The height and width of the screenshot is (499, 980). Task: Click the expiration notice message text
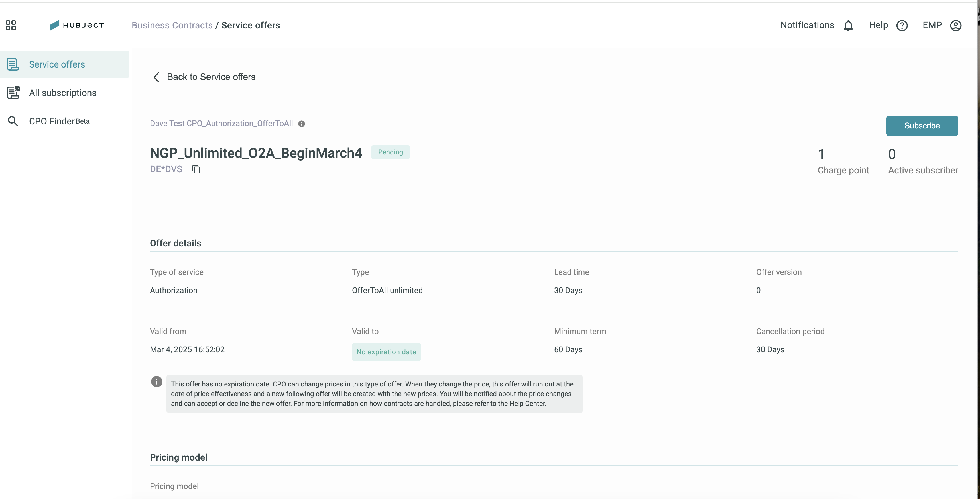[x=374, y=394]
